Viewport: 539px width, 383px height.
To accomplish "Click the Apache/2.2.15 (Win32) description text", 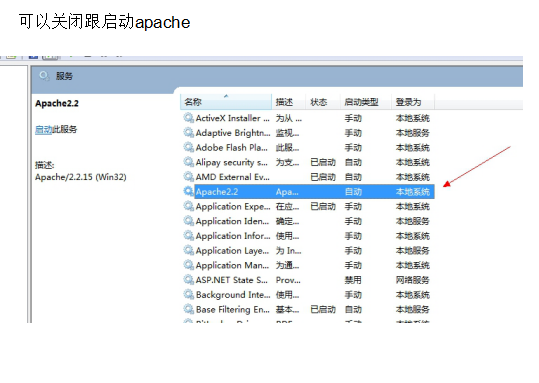I will [x=81, y=177].
